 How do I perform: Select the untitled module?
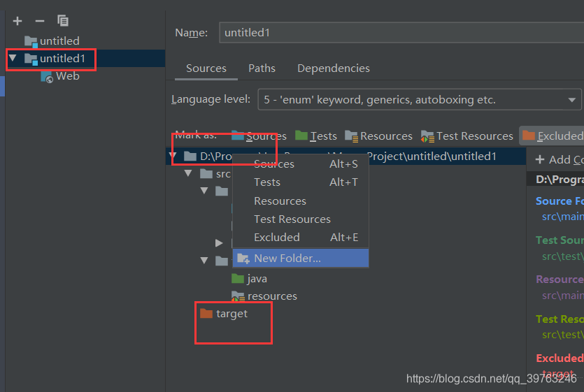52,41
